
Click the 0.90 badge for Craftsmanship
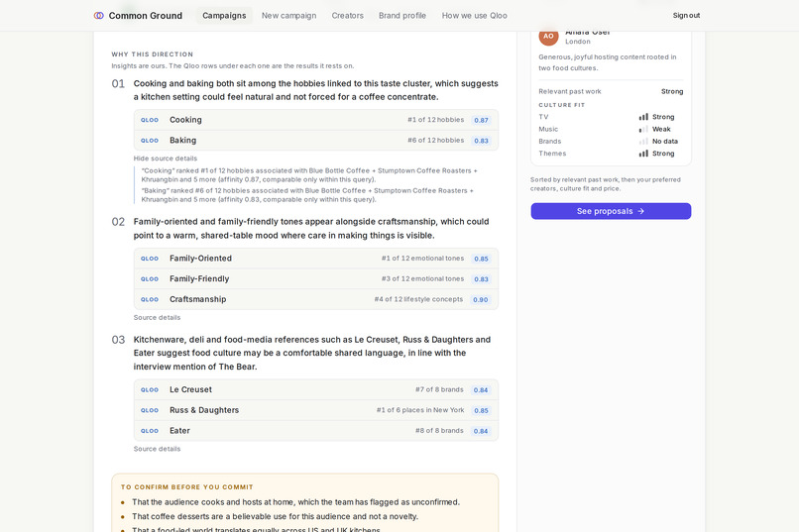coord(481,299)
